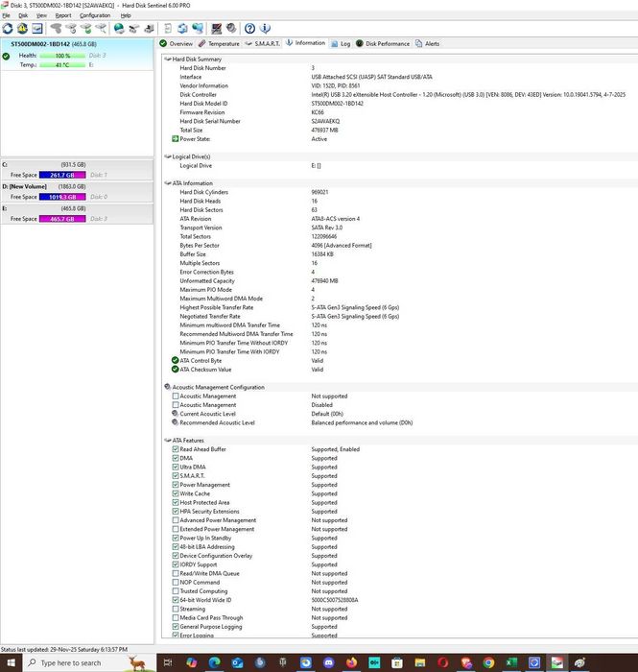Click the monitor with chart toolbar icon

(216, 29)
